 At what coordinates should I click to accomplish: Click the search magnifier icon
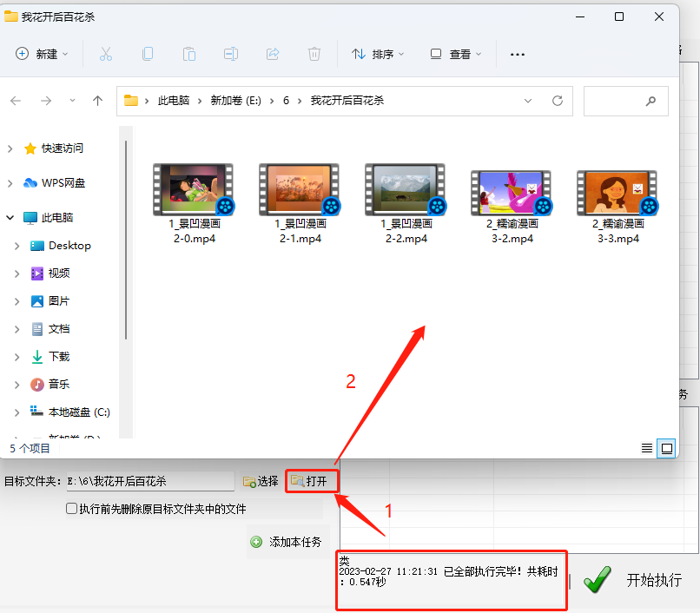click(650, 102)
